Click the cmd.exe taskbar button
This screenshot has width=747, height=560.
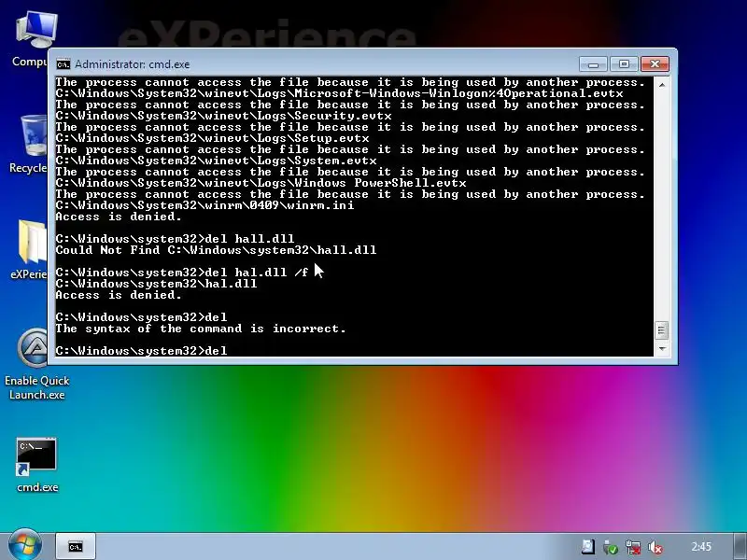coord(76,547)
